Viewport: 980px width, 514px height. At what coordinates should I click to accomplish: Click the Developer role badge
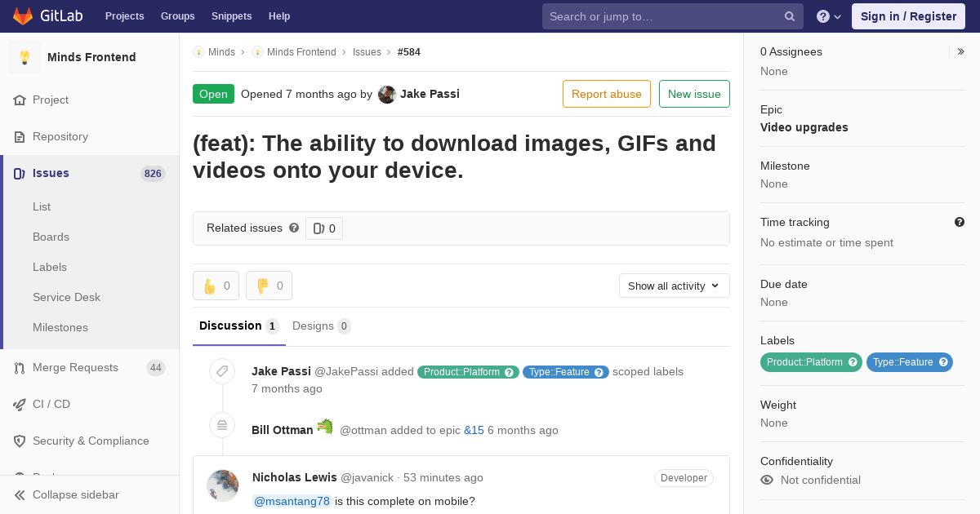(x=684, y=478)
